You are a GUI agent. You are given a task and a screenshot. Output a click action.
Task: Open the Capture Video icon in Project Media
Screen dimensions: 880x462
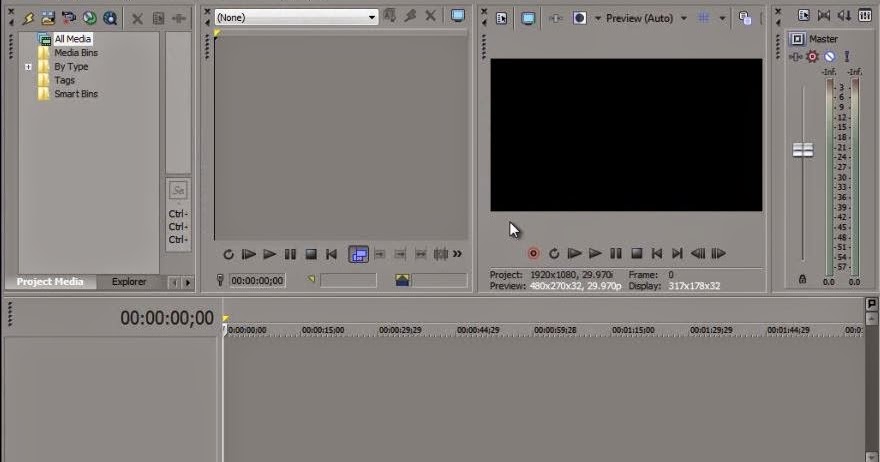pyautogui.click(x=48, y=19)
